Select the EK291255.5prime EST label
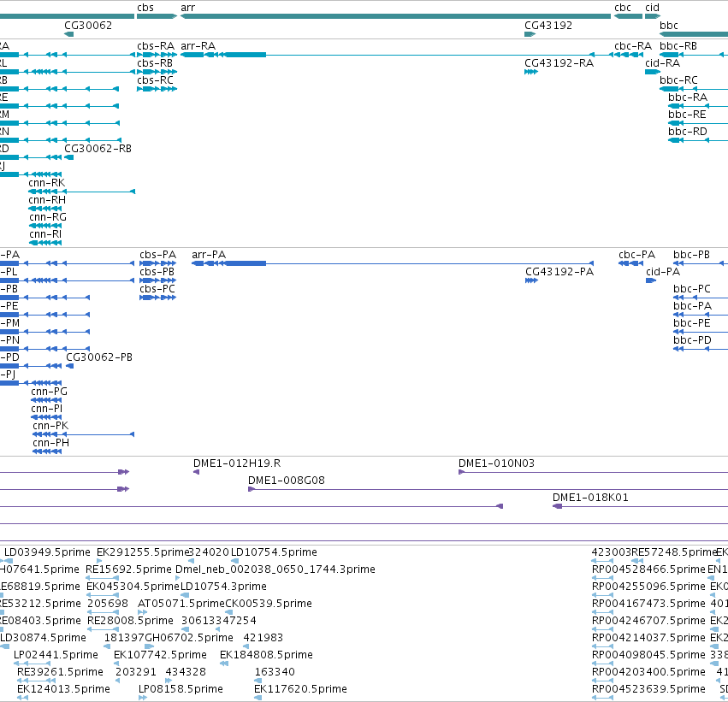728x702 pixels. coord(142,552)
